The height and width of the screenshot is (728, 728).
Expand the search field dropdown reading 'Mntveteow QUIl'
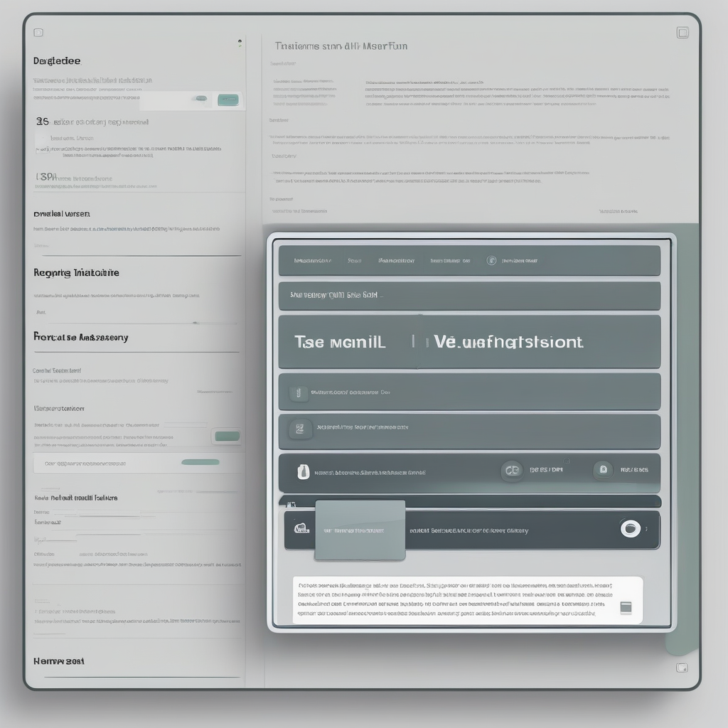469,296
